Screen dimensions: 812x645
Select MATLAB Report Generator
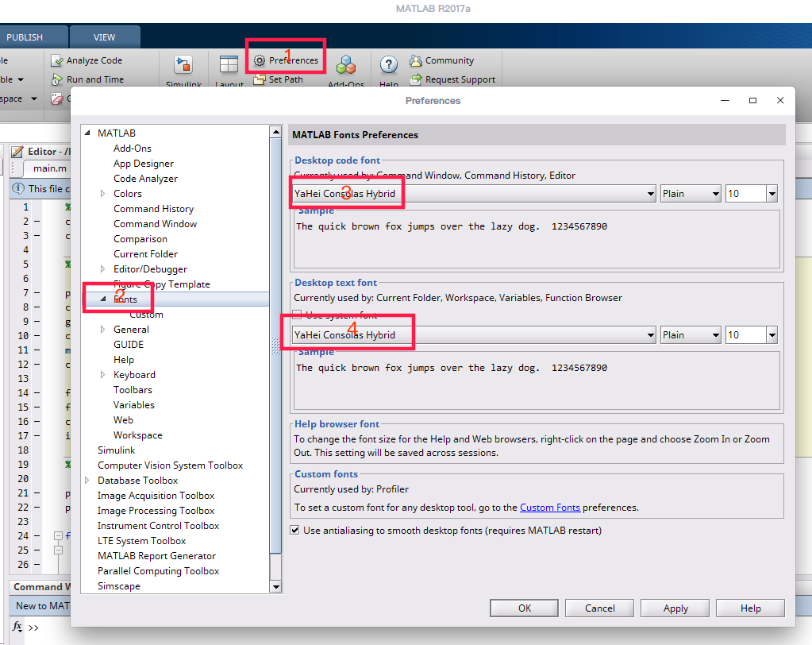[156, 556]
